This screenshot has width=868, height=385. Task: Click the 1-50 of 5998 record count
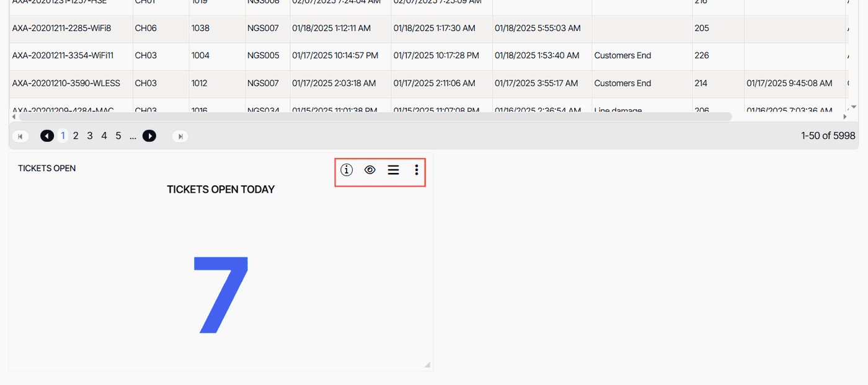(x=828, y=136)
